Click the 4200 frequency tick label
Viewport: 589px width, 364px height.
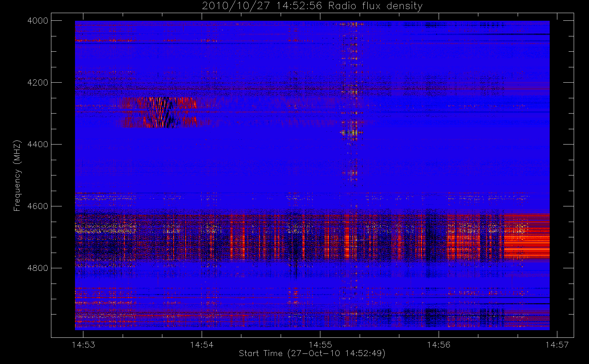tap(37, 83)
